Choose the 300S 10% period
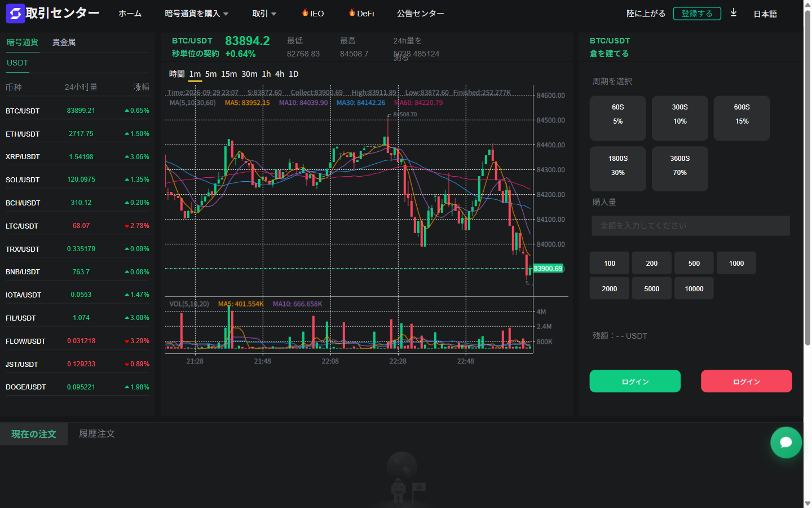 click(680, 118)
